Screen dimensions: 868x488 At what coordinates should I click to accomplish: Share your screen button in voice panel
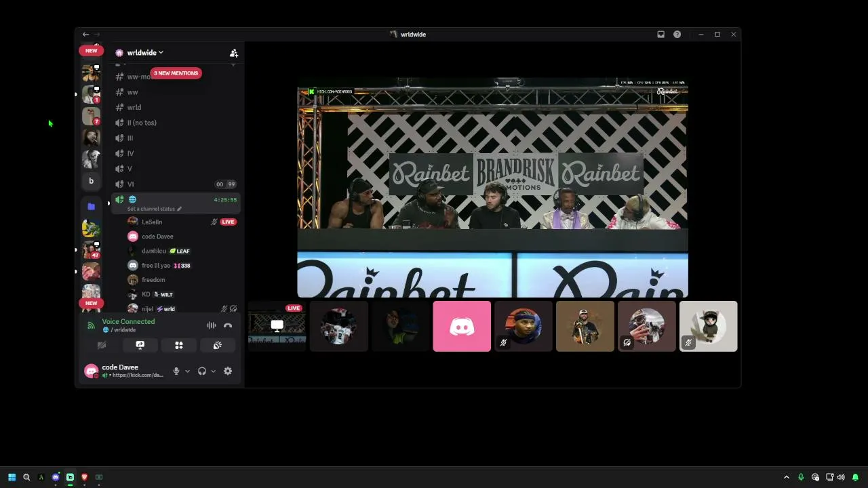140,346
